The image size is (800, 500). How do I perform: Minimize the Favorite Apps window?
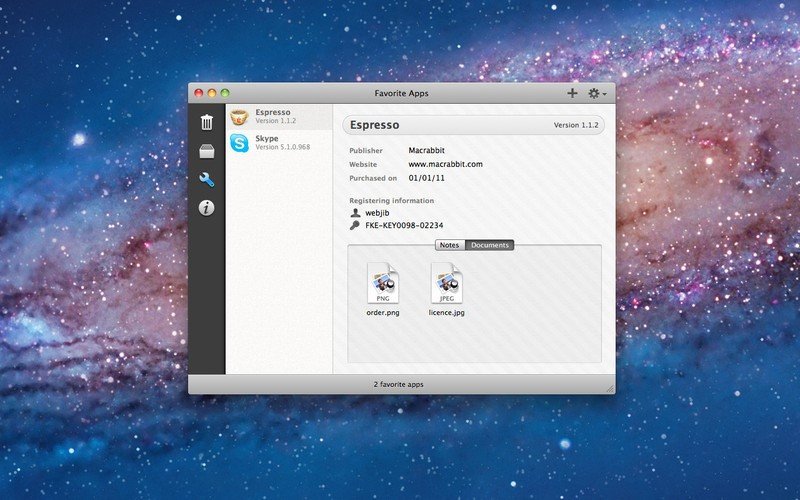point(212,93)
